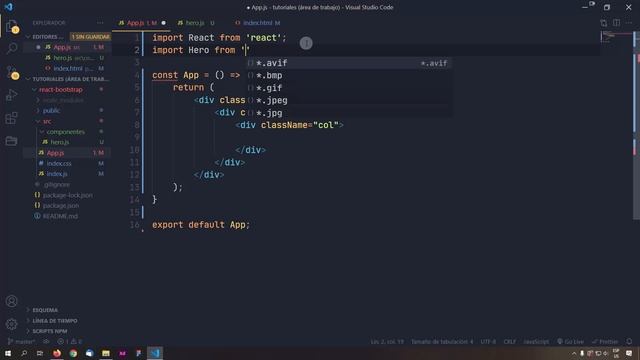The width and height of the screenshot is (640, 360).
Task: Open Explorer panel more actions ellipsis
Action: pyautogui.click(x=100, y=23)
